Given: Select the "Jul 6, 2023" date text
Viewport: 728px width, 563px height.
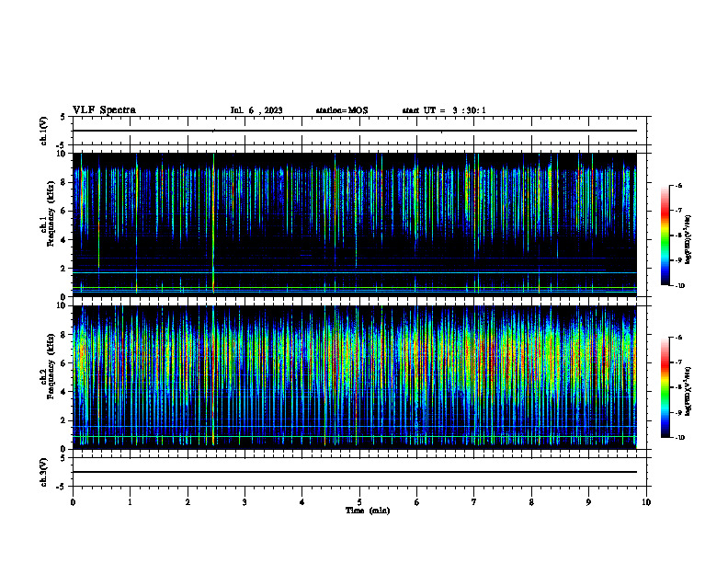Looking at the screenshot, I should [x=256, y=110].
